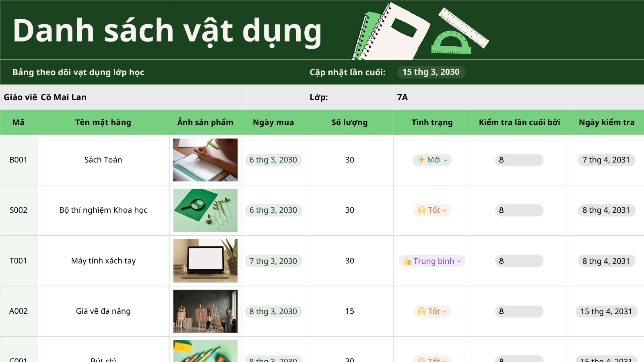This screenshot has height=362, width=644.
Task: Click the item name Bộ thí nghiệm Khoa học
Action: tap(103, 210)
